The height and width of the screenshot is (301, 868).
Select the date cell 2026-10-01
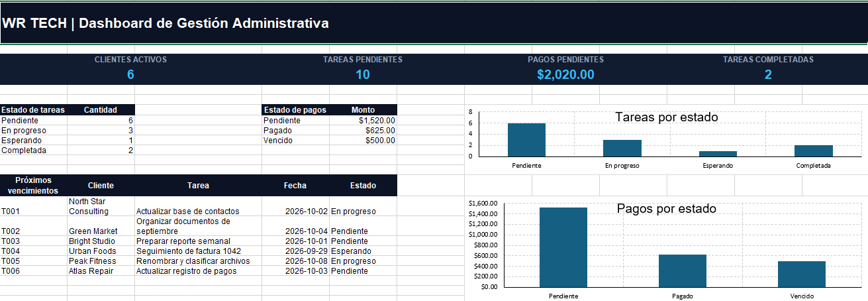coord(296,241)
